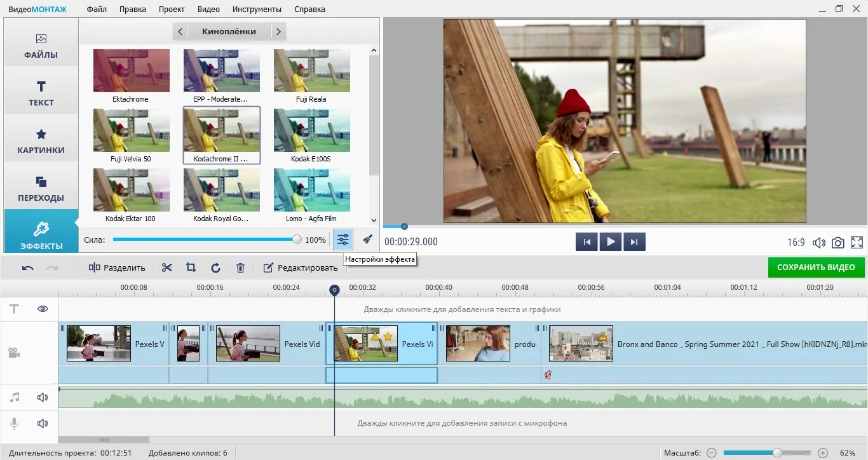868x460 pixels.
Task: Open the Файлы sidebar section
Action: coord(41,46)
